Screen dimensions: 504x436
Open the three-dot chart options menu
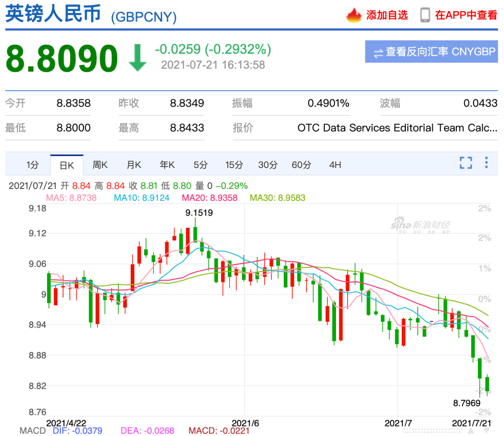tap(486, 162)
